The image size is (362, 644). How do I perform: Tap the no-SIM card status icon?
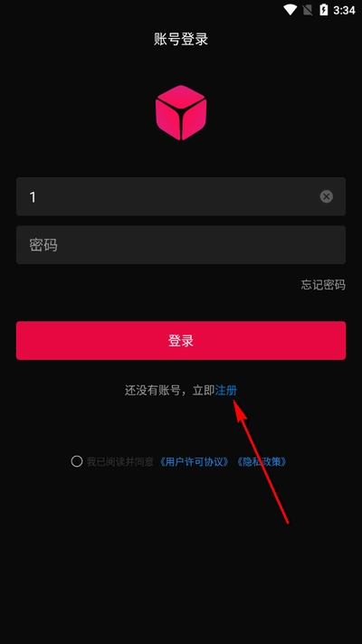[308, 10]
